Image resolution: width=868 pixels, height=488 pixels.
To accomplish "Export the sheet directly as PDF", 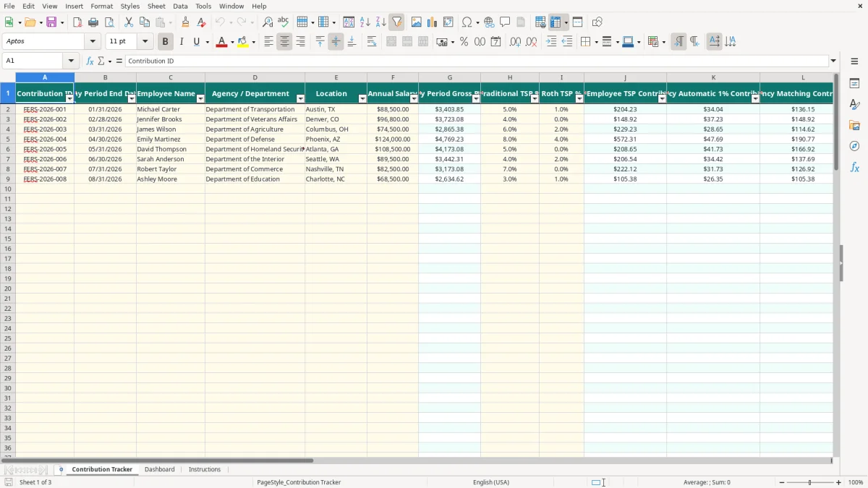I will coord(77,22).
